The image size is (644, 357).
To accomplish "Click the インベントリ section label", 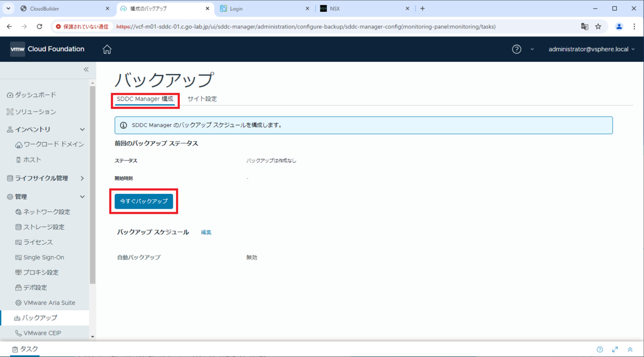I will 32,129.
